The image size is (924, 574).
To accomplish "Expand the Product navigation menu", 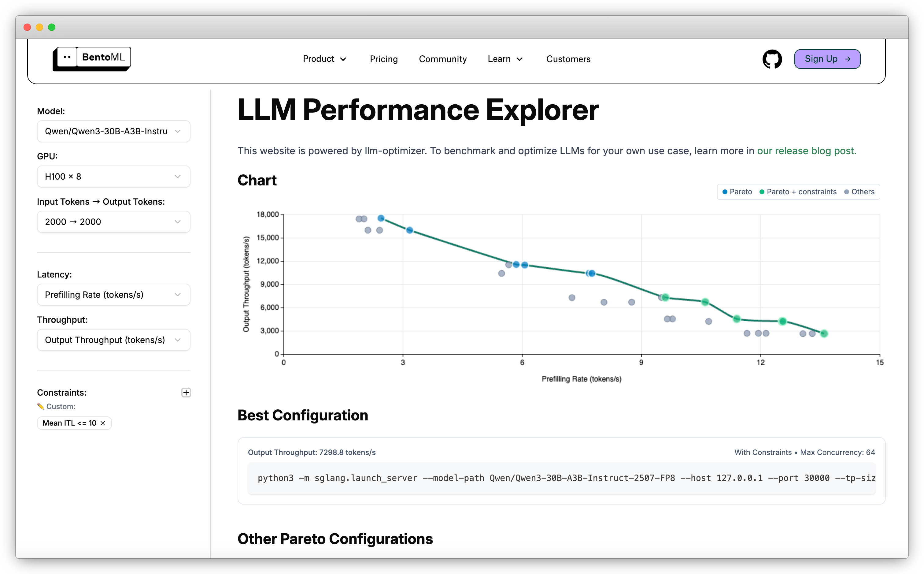I will pos(324,59).
